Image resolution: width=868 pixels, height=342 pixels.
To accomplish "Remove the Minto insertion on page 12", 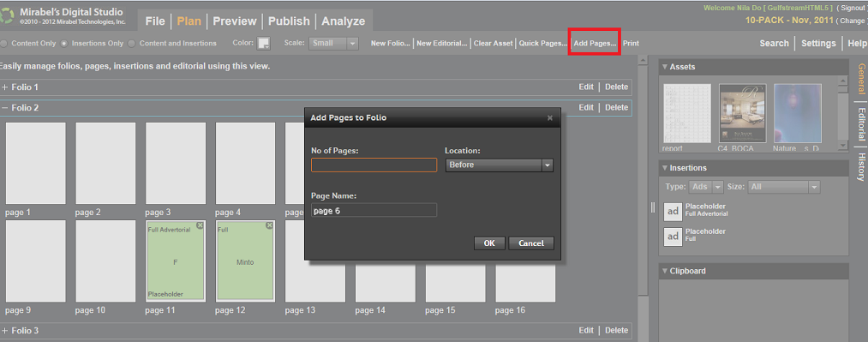I will [269, 225].
